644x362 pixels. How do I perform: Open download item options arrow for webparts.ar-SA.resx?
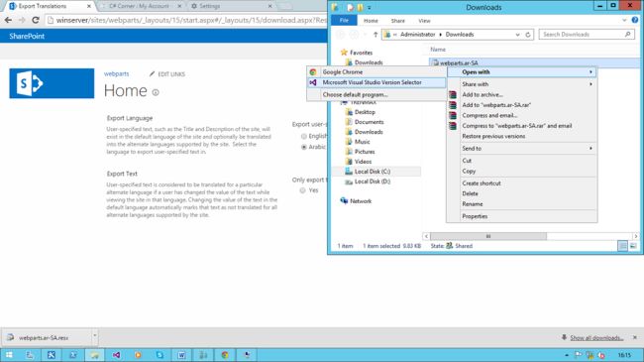pos(94,335)
